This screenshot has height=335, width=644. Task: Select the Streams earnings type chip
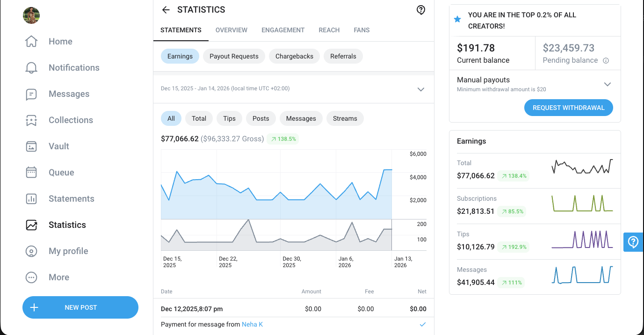[x=345, y=118]
